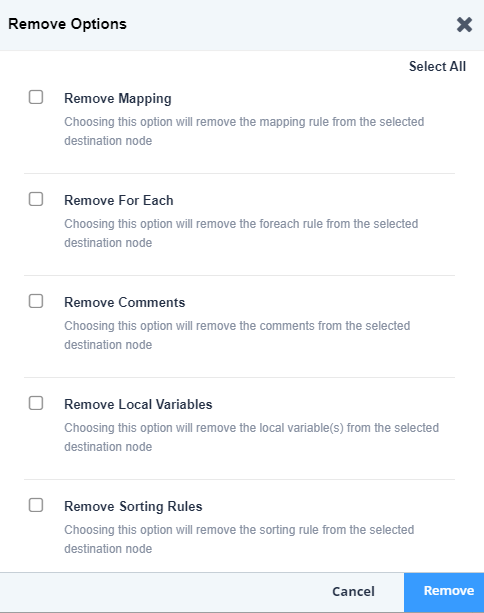This screenshot has width=484, height=613.
Task: Click the Remove Mapping label text
Action: 118,99
